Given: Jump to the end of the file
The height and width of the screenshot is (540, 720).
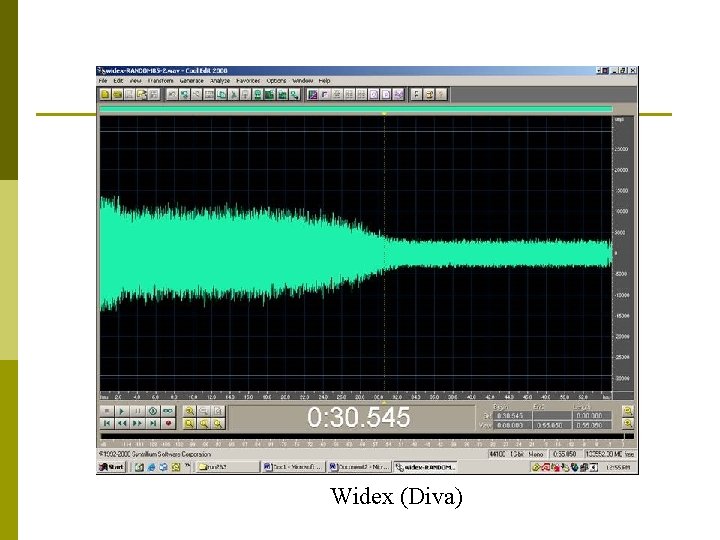Looking at the screenshot, I should click(153, 423).
